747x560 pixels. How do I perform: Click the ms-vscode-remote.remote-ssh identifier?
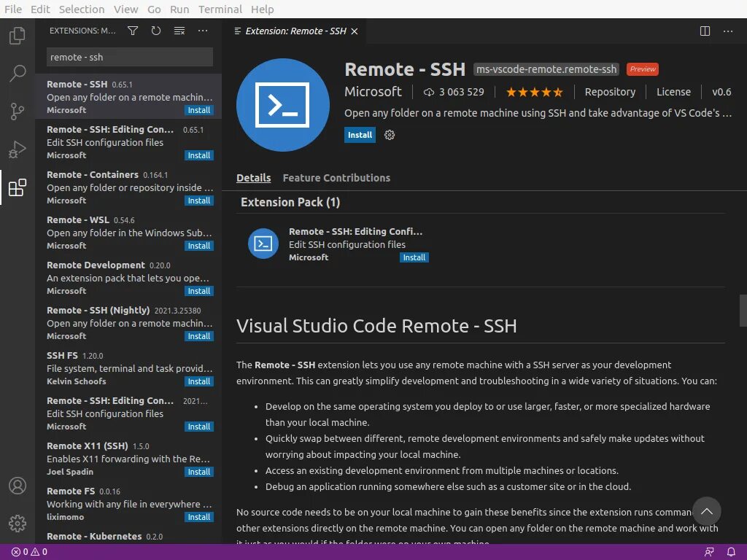546,69
